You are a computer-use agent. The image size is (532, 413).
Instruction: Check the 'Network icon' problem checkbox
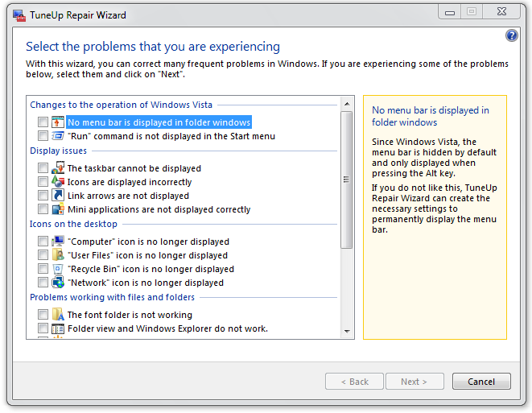pyautogui.click(x=43, y=283)
